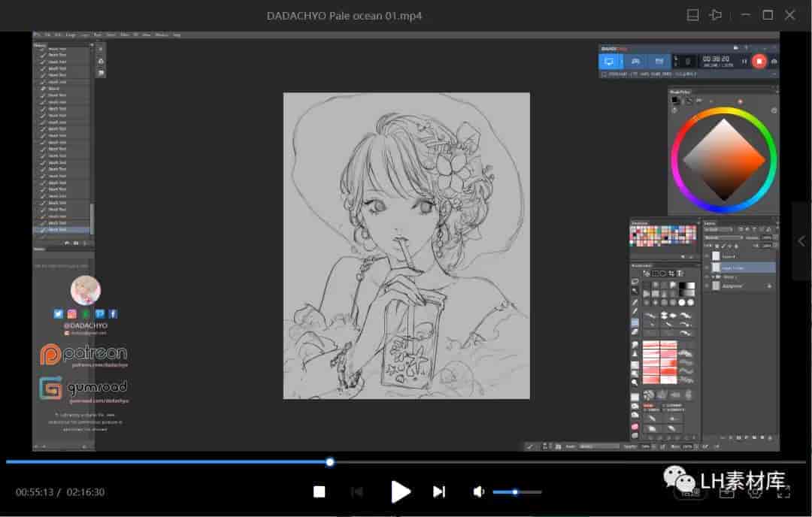812x517 pixels.
Task: Pin the player window on top
Action: (716, 15)
